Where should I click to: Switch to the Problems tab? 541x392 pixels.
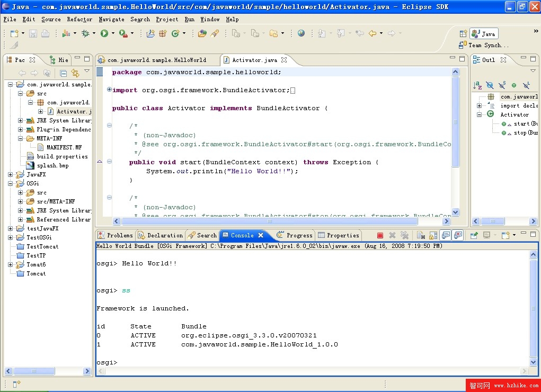116,235
